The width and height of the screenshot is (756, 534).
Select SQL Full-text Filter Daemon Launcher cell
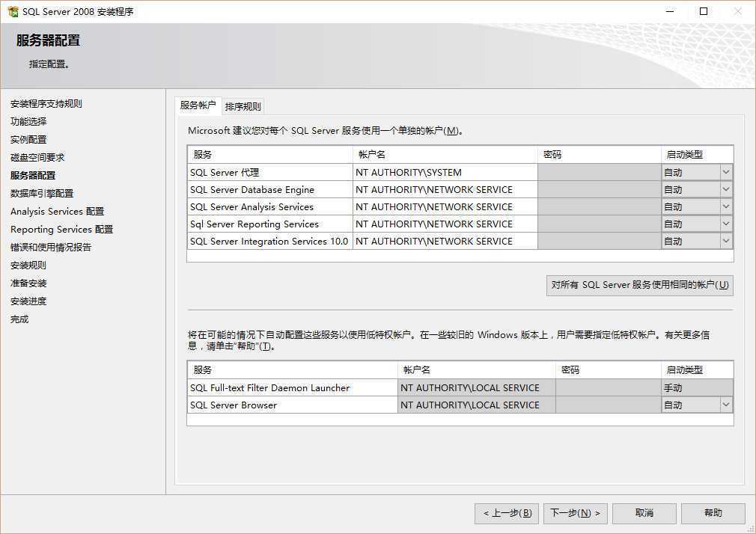pos(293,387)
